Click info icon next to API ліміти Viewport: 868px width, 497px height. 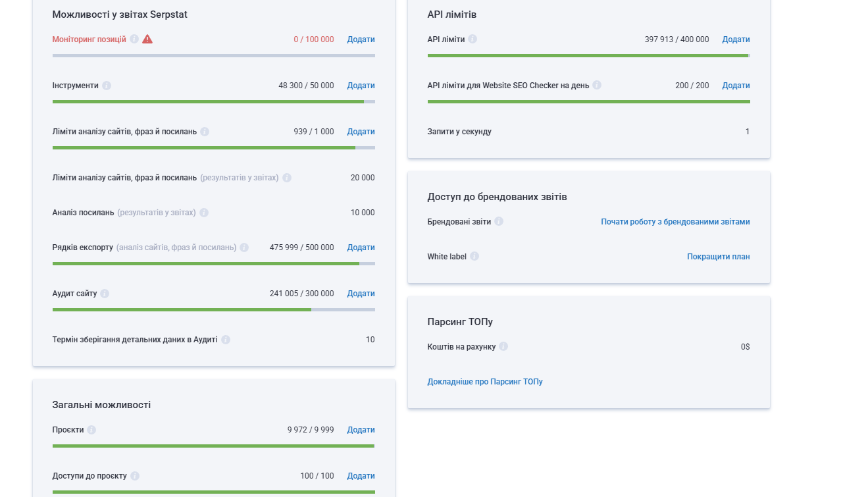tap(472, 39)
